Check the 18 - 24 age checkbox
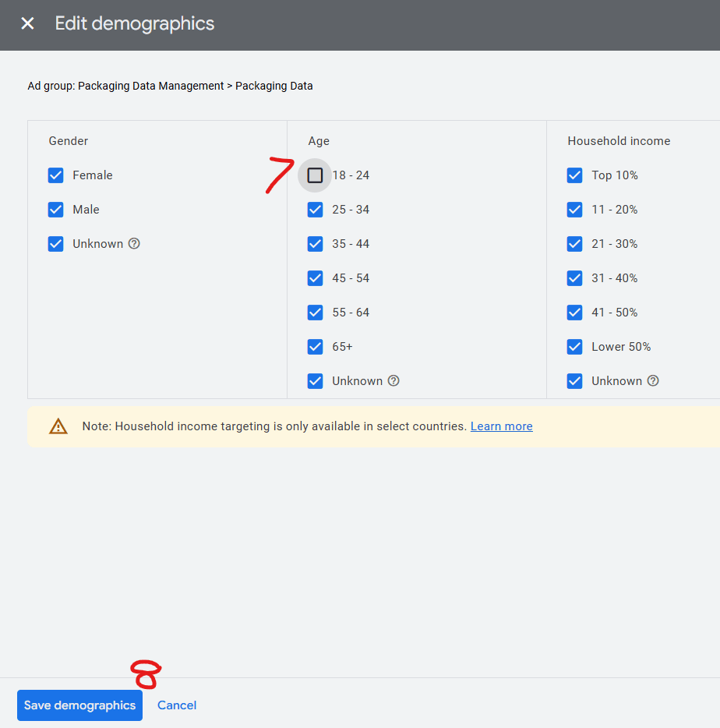Screen dimensions: 720x728 [x=316, y=175]
